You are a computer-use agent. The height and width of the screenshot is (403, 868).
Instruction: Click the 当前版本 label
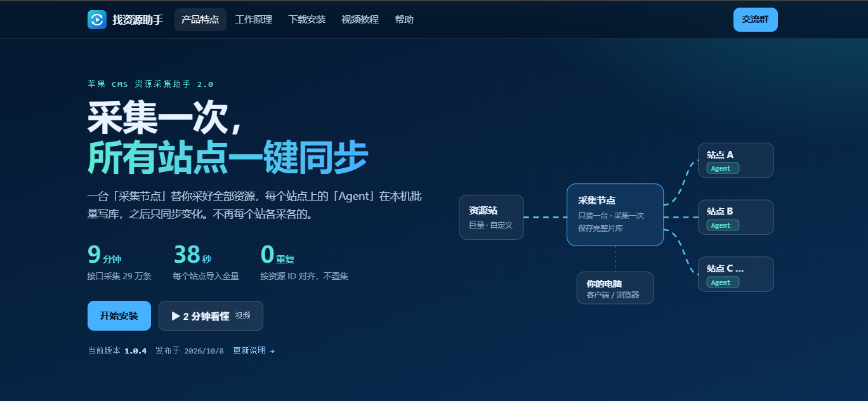coord(103,350)
